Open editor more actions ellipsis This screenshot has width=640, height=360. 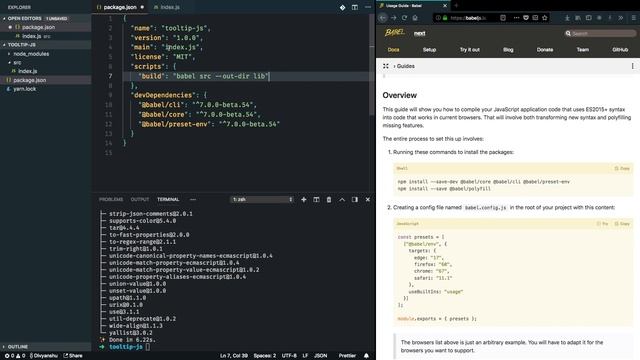click(367, 7)
